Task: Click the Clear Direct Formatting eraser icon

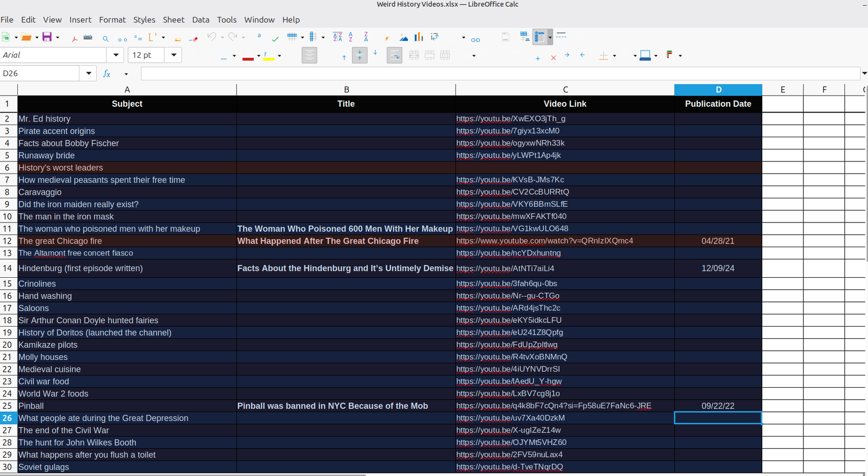Action: (194, 38)
